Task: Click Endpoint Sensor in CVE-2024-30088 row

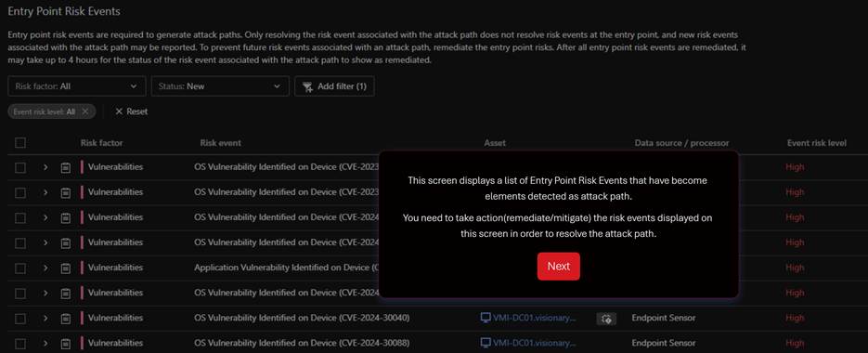Action: point(664,343)
